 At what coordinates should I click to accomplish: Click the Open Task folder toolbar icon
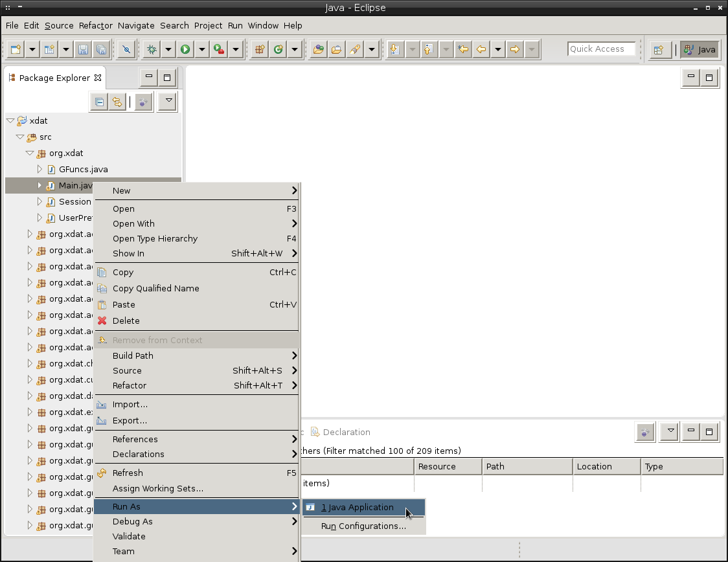click(337, 49)
